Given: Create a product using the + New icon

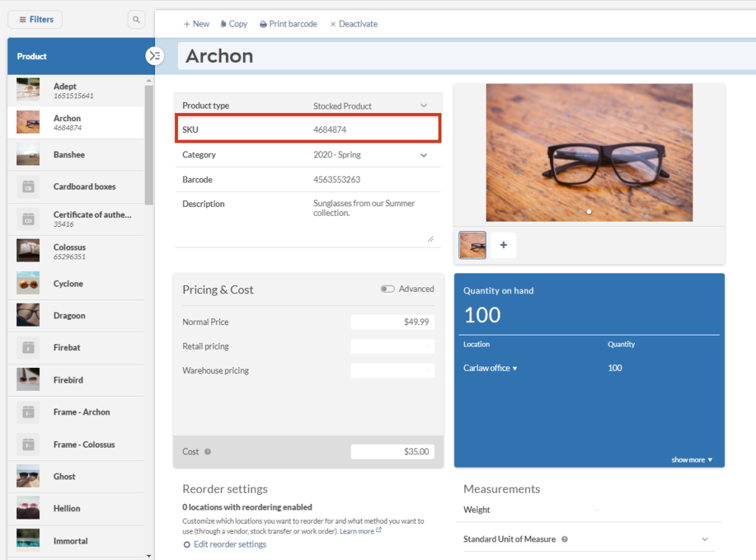Looking at the screenshot, I should [x=196, y=23].
